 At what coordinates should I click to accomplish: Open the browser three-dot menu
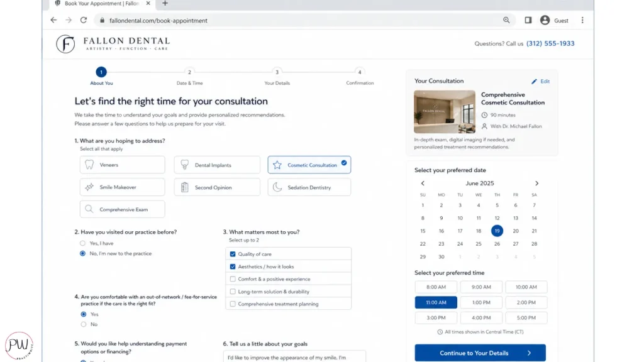(582, 20)
